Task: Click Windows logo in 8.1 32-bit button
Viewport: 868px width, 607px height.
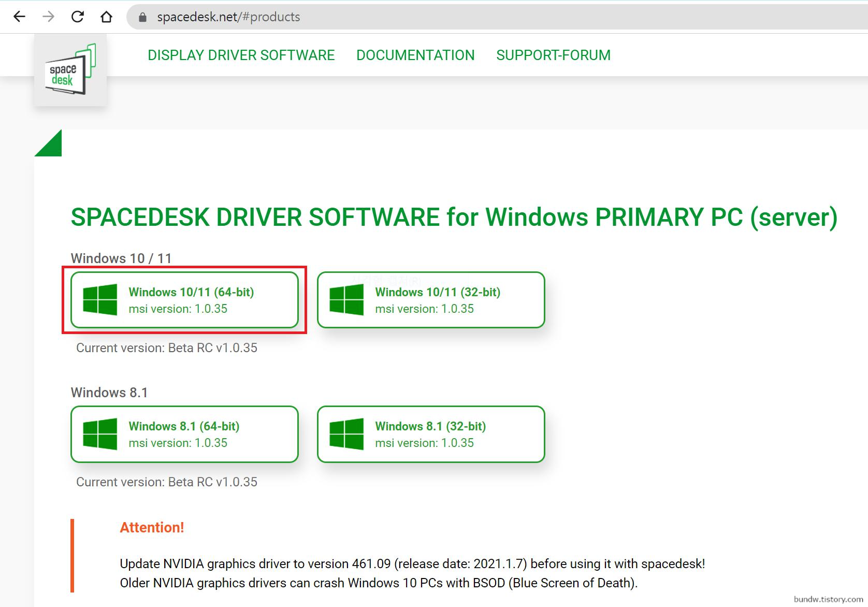Action: pos(346,434)
